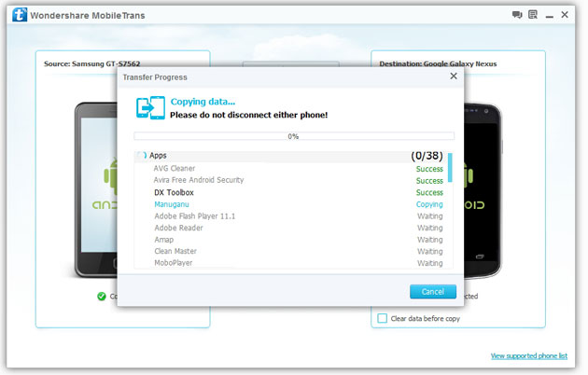Open the menu list icon in title bar
The height and width of the screenshot is (375, 588).
(x=533, y=15)
